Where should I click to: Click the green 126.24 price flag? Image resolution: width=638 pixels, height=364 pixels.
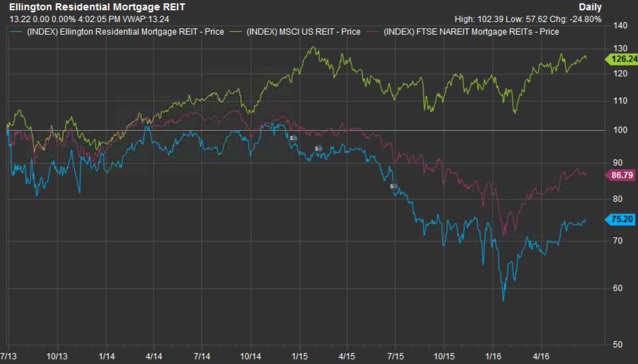coord(621,59)
